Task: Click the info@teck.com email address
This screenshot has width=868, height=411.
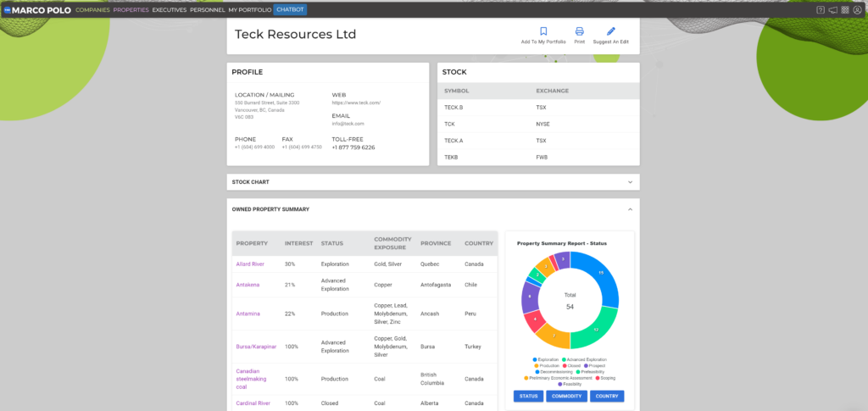Action: pyautogui.click(x=348, y=124)
